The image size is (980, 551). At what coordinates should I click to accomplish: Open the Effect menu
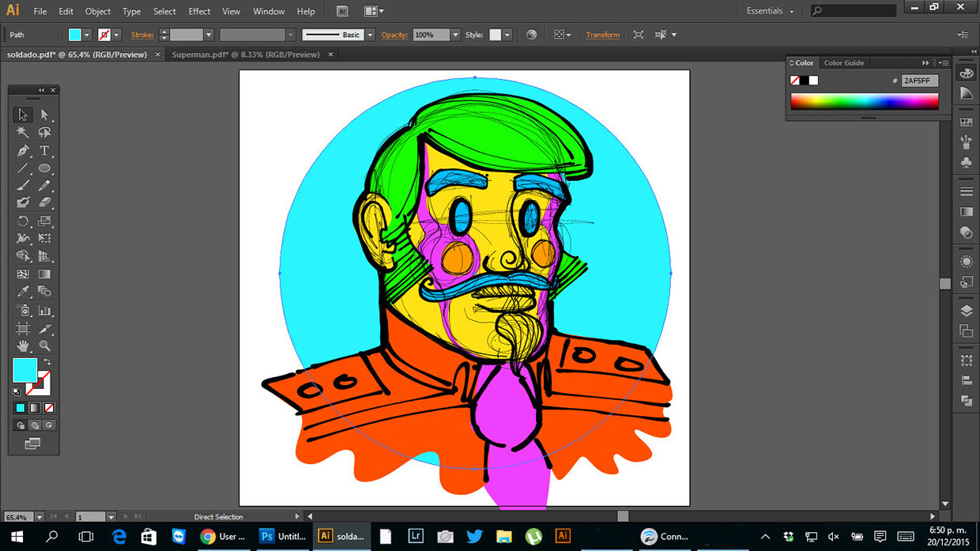199,11
